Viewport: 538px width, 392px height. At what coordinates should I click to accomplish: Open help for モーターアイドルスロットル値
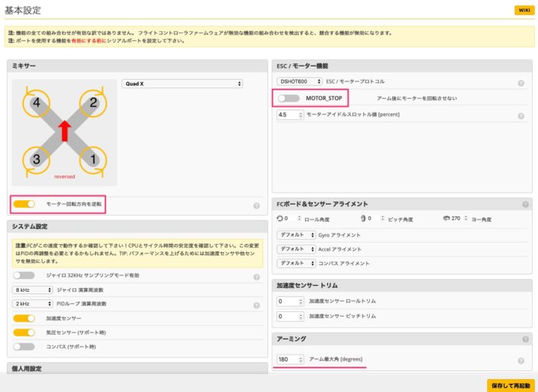pyautogui.click(x=520, y=116)
